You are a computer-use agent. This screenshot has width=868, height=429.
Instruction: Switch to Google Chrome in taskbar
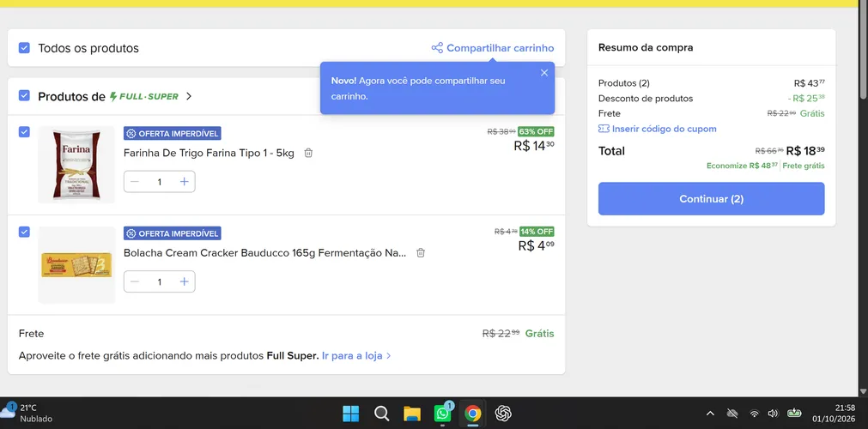[472, 414]
